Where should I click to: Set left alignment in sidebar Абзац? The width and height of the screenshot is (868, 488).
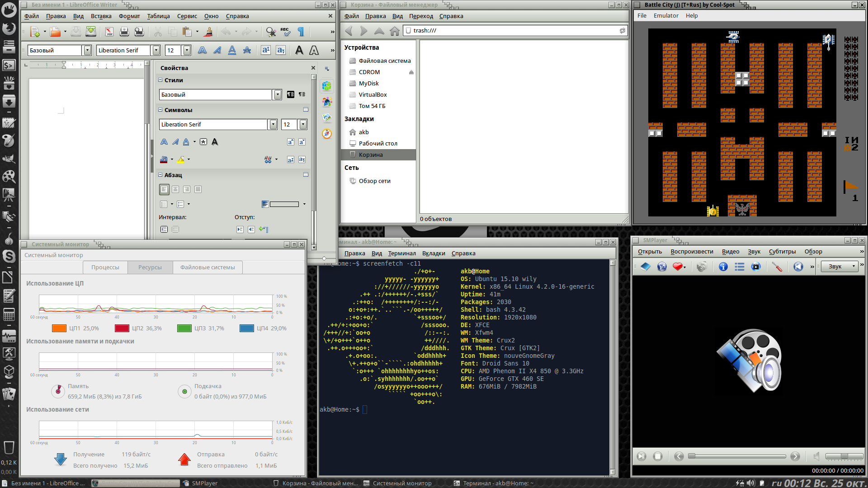pos(164,189)
